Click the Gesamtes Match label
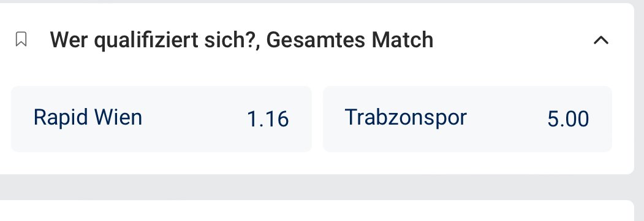 point(350,41)
